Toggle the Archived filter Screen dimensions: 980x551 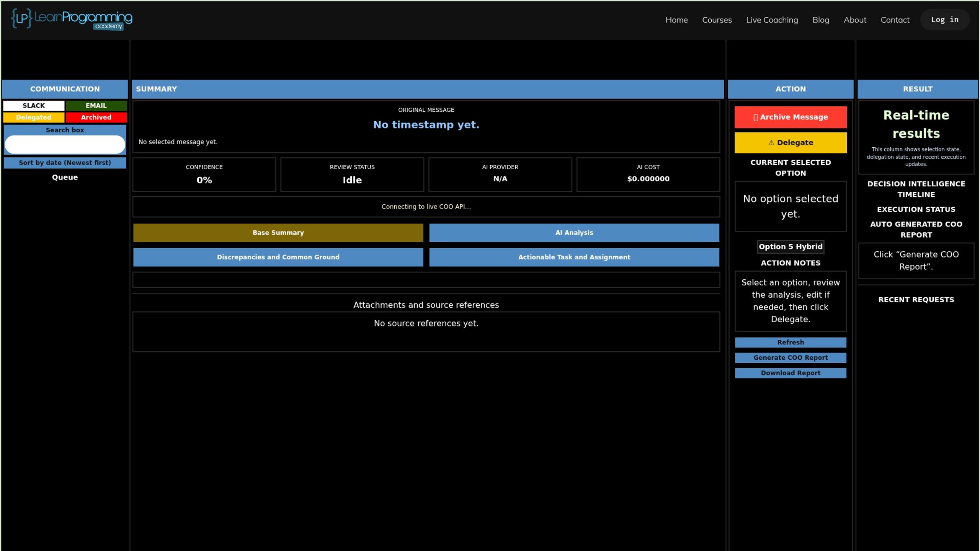point(96,117)
